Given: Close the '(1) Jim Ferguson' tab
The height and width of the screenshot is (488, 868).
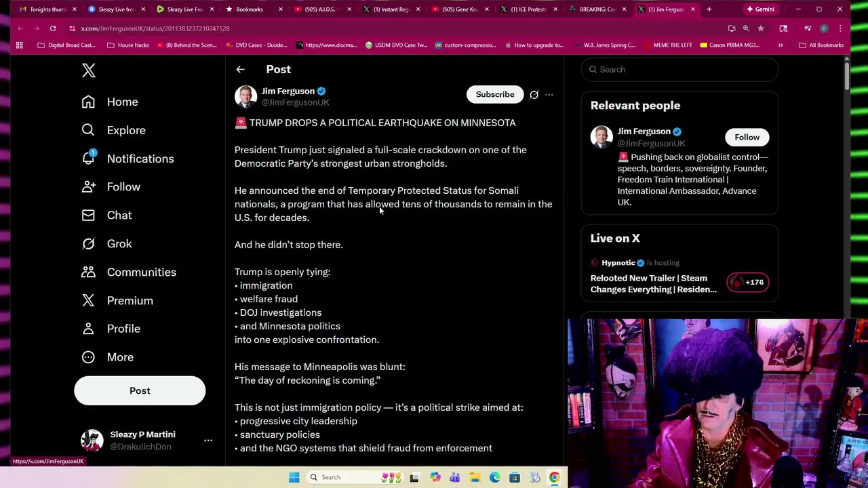Looking at the screenshot, I should pos(692,9).
